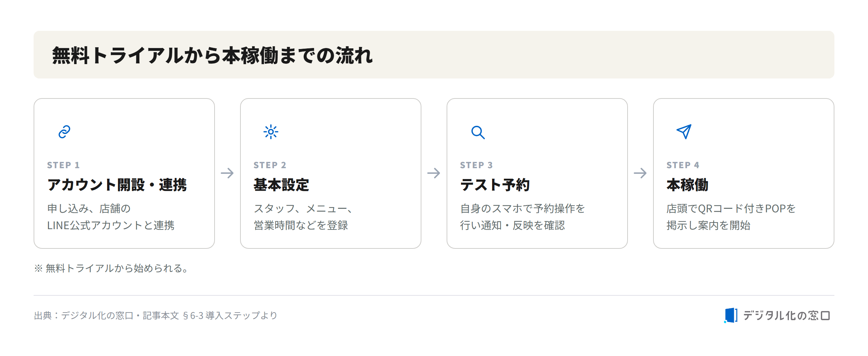
Task: Click the STEP 1 label
Action: [63, 165]
